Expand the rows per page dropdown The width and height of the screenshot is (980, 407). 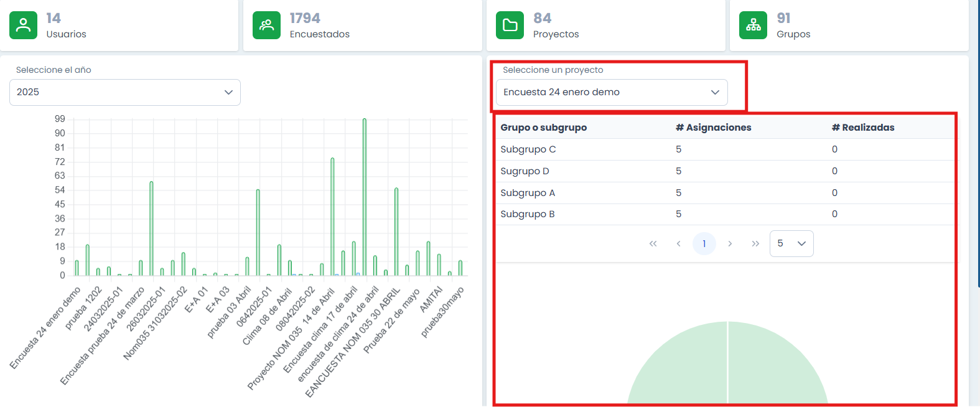click(791, 244)
